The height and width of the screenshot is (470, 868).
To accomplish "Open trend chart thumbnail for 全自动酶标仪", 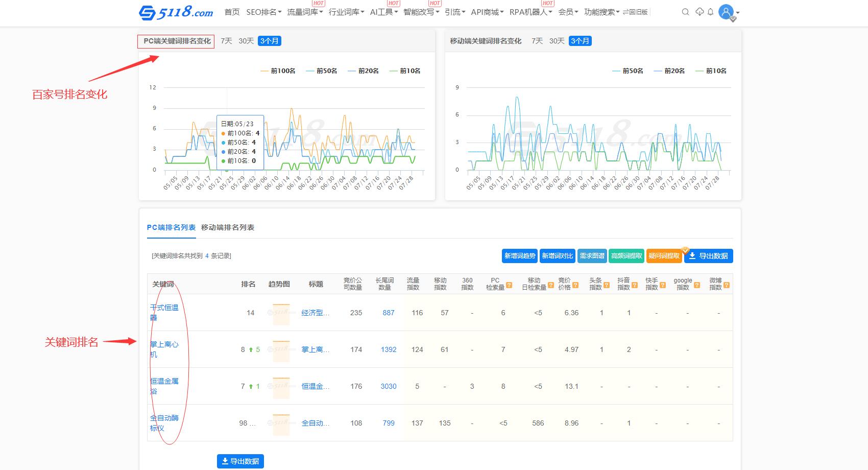I will coord(281,424).
